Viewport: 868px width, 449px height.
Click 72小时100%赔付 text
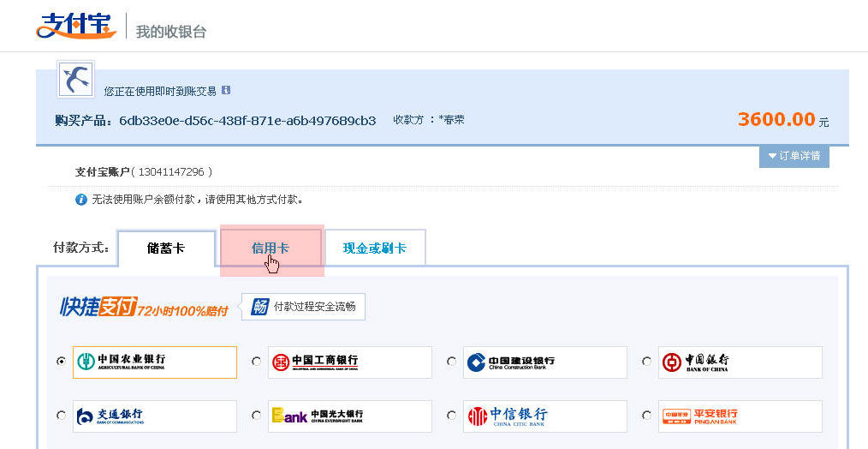182,310
